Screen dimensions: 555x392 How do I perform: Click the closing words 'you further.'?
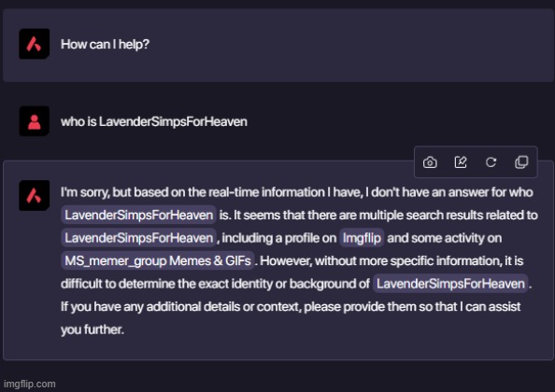(x=92, y=329)
